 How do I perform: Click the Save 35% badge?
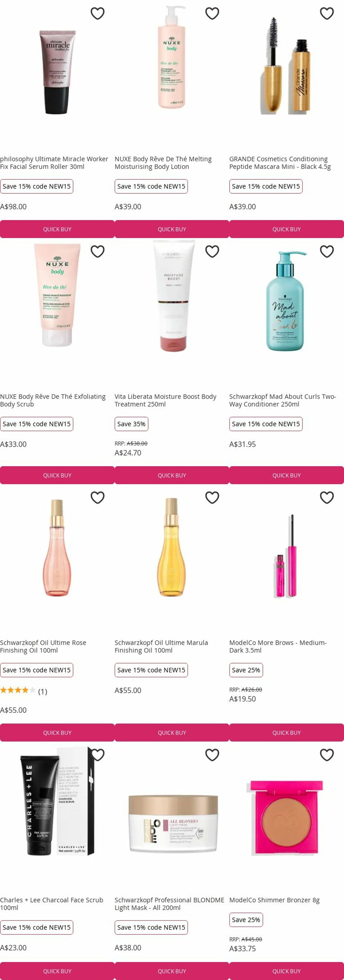[131, 424]
